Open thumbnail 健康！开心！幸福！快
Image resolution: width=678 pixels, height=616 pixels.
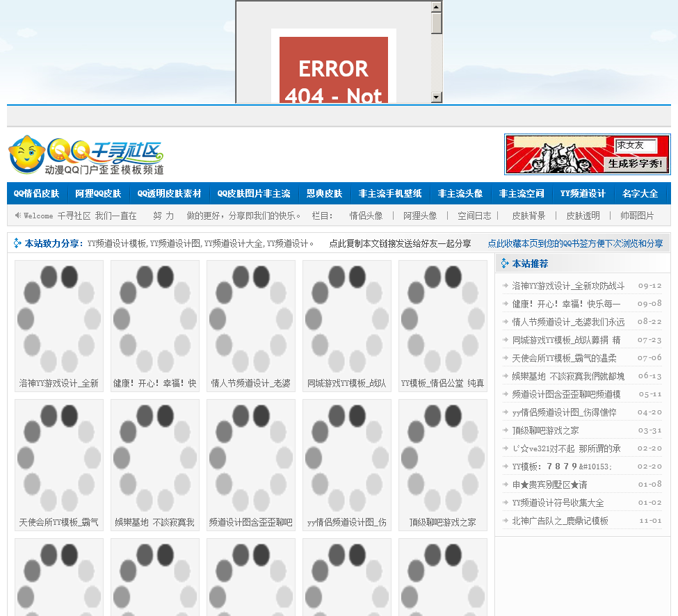click(x=155, y=326)
